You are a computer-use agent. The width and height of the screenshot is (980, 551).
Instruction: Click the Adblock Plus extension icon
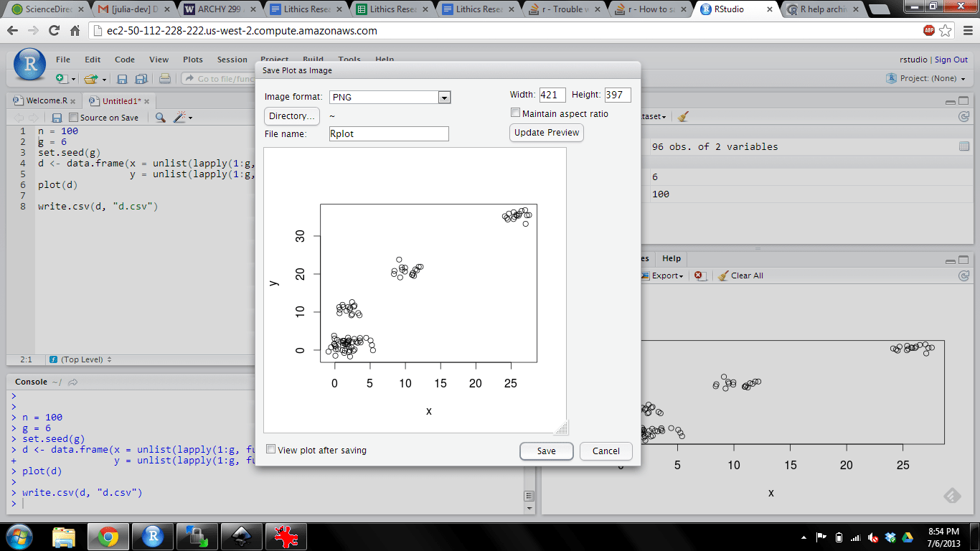929,31
